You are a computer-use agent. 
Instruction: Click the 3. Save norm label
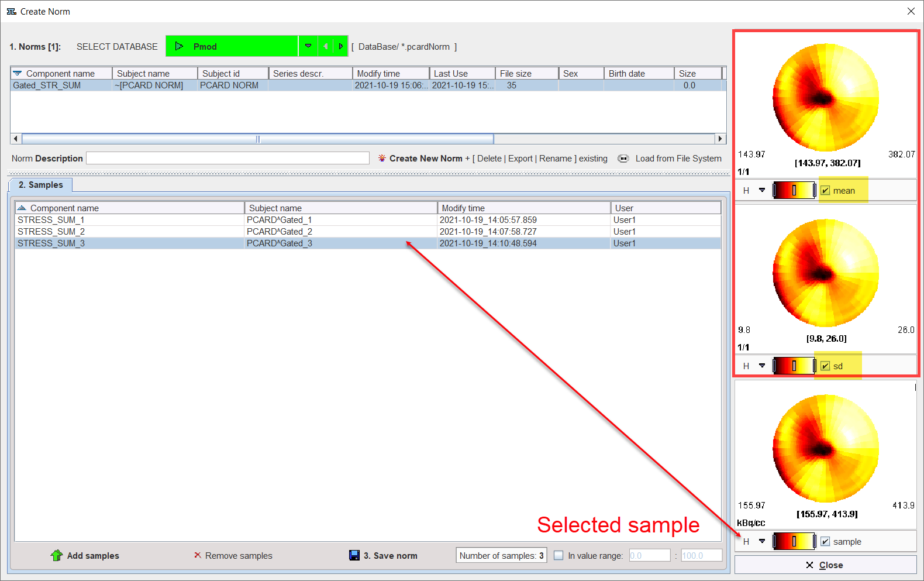coord(391,556)
